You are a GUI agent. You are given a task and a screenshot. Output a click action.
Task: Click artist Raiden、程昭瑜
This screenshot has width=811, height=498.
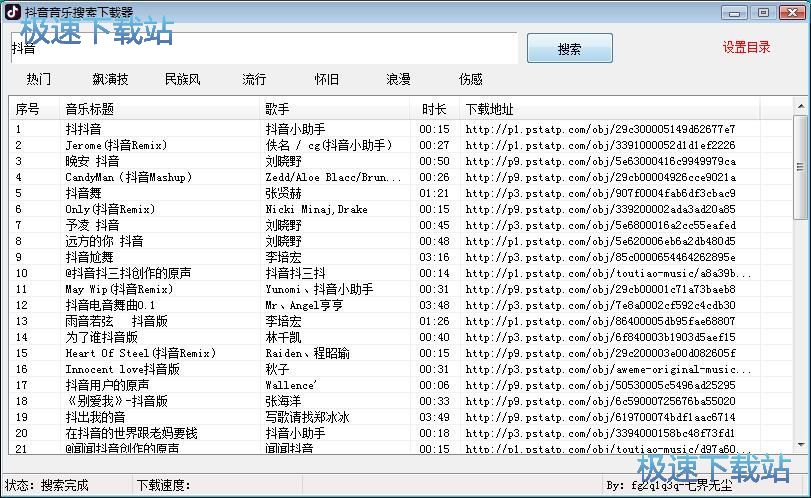308,353
